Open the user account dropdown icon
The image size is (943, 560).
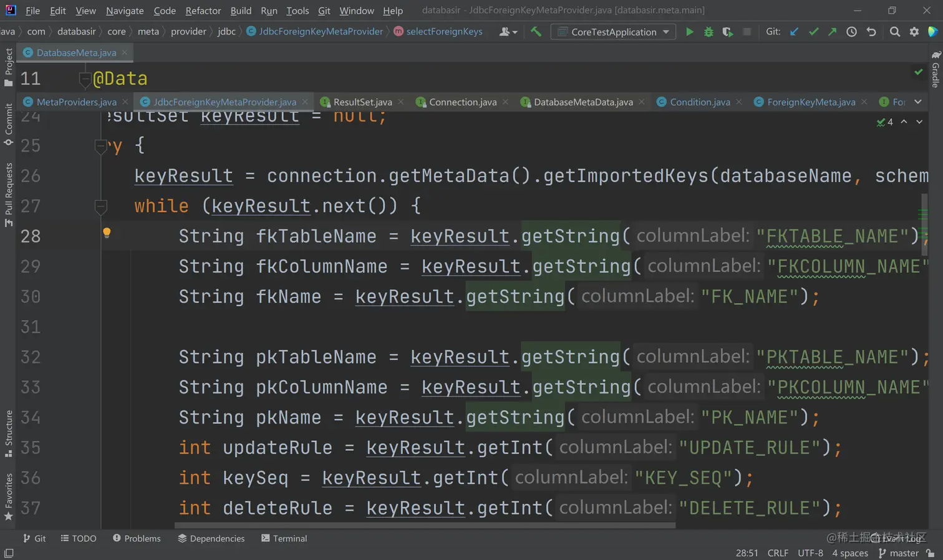tap(508, 32)
